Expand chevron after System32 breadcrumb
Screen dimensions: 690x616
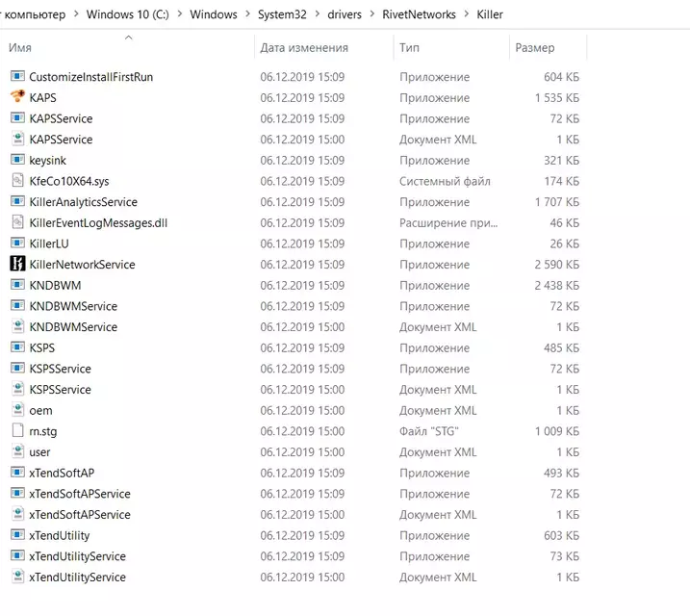pyautogui.click(x=318, y=14)
